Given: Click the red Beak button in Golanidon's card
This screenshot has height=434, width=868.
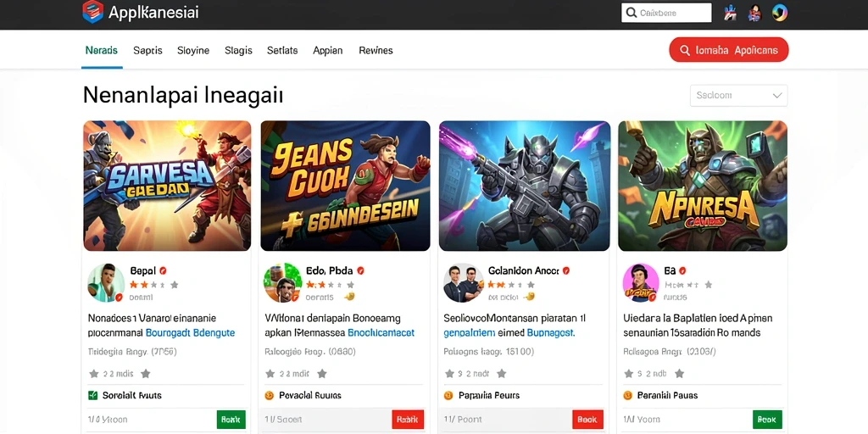Looking at the screenshot, I should (587, 420).
